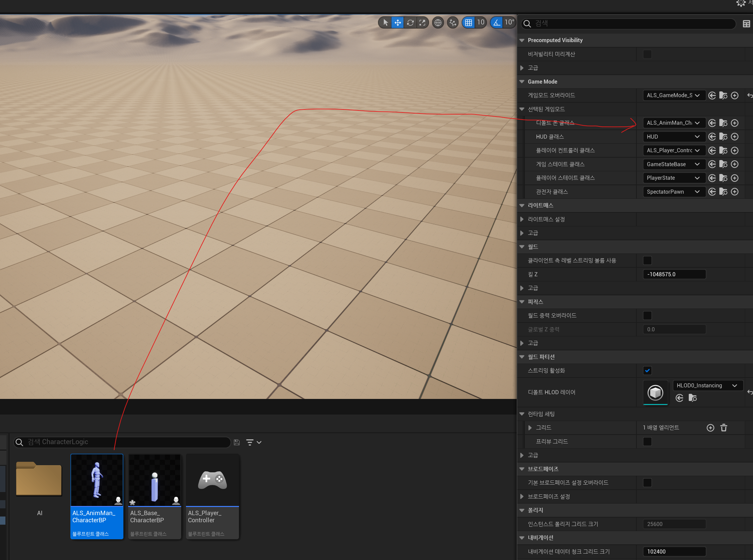Create new player controller class plus icon

(735, 151)
